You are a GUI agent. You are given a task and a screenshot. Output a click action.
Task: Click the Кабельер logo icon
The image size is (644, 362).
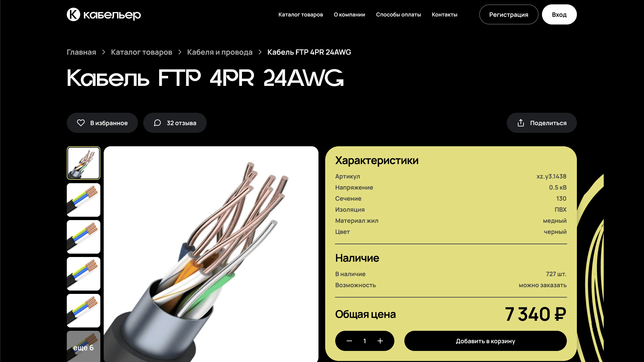click(73, 14)
